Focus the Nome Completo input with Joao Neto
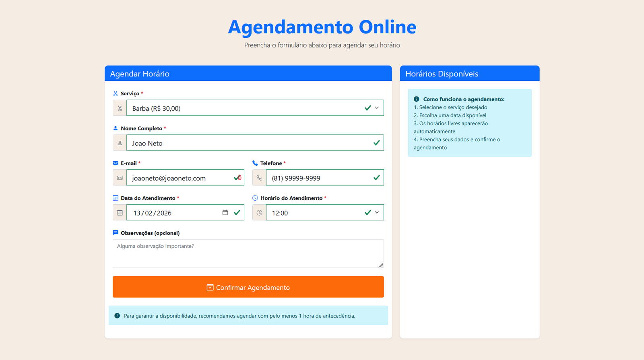This screenshot has width=644, height=360. pyautogui.click(x=255, y=143)
